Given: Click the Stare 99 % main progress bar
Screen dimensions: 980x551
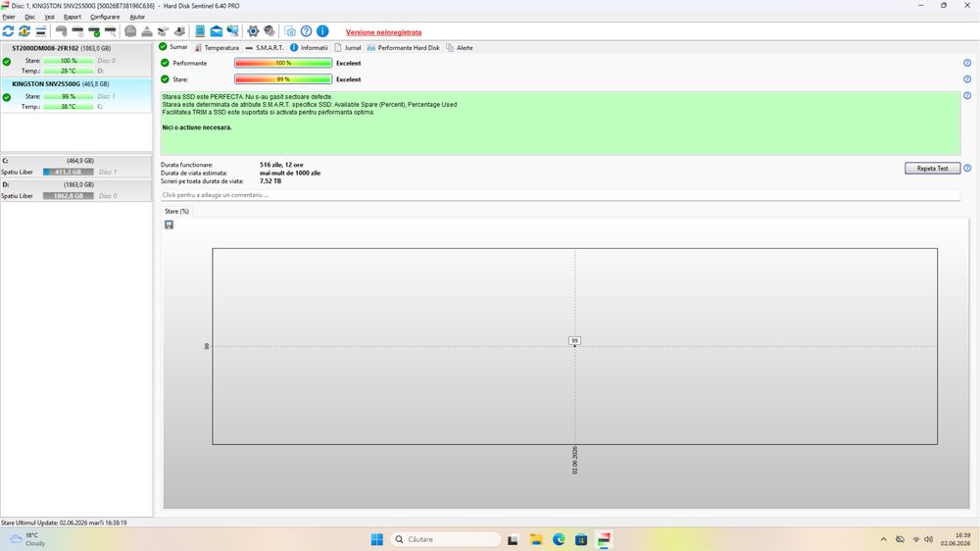Looking at the screenshot, I should 283,79.
